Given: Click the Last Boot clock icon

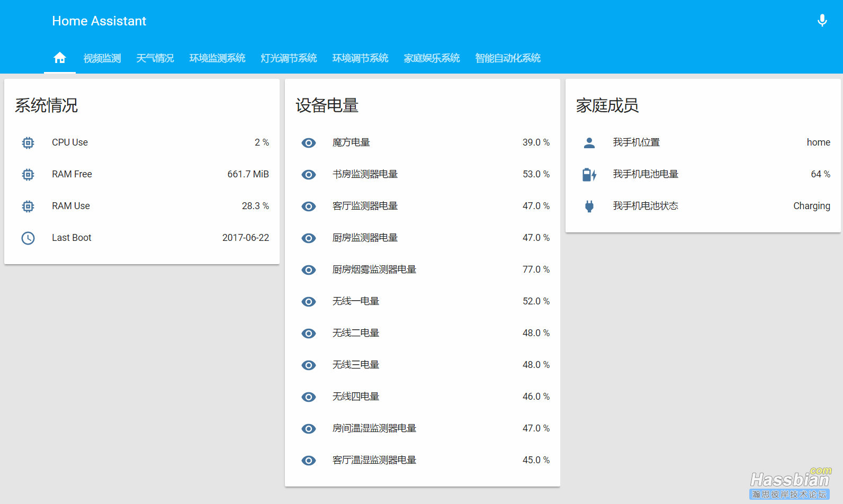Looking at the screenshot, I should (28, 238).
